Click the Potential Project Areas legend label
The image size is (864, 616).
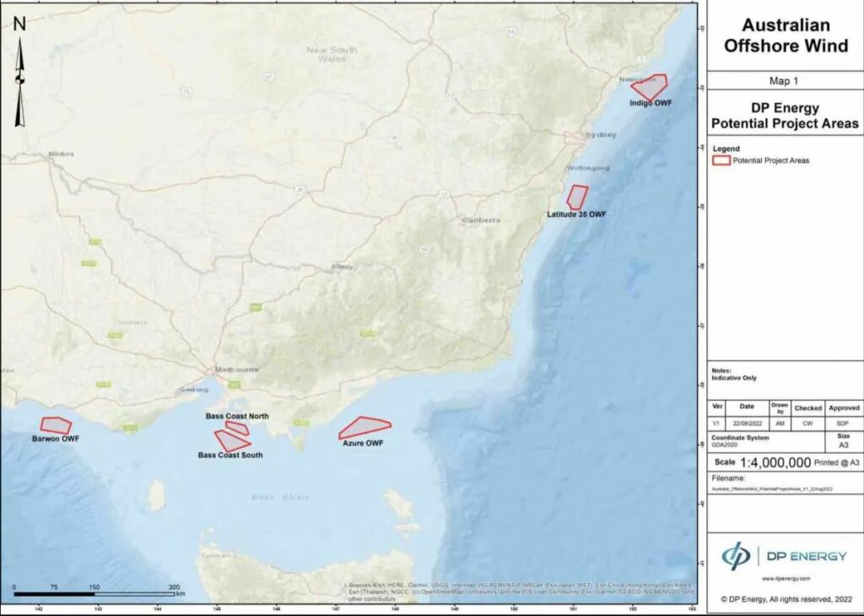770,160
